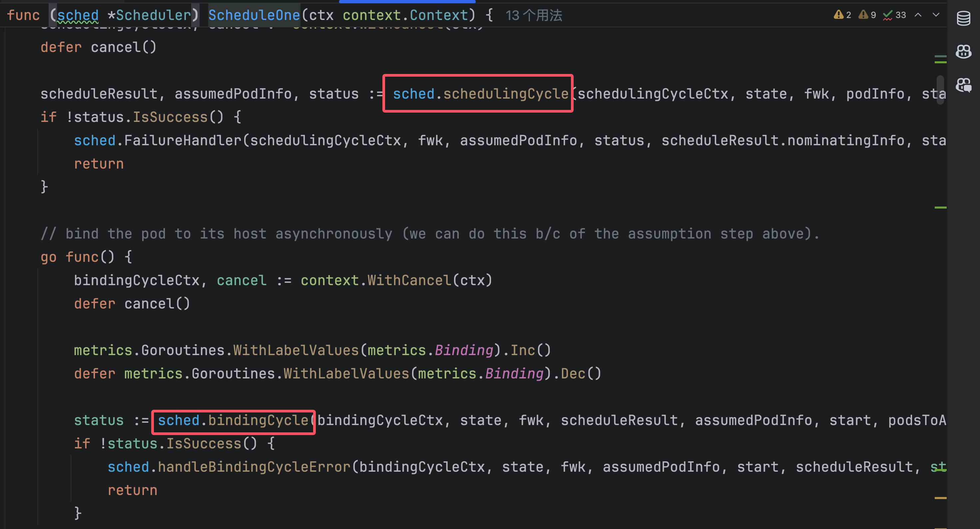Go to previous highlighted error arrow
This screenshot has width=980, height=529.
click(918, 15)
